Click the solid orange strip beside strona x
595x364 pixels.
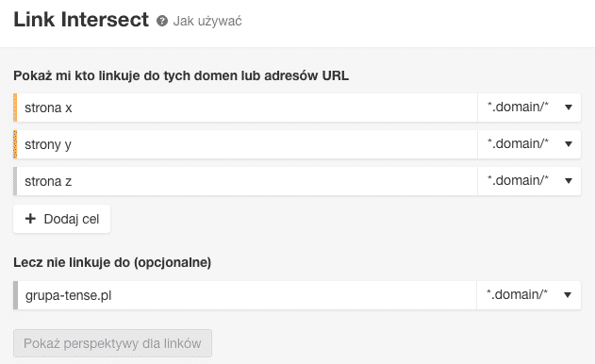coord(15,108)
